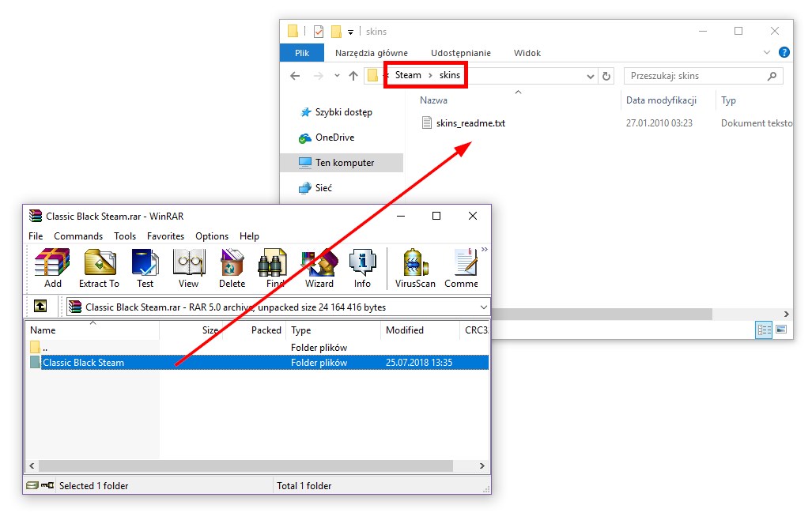
Task: Refresh the skins folder view
Action: (606, 76)
